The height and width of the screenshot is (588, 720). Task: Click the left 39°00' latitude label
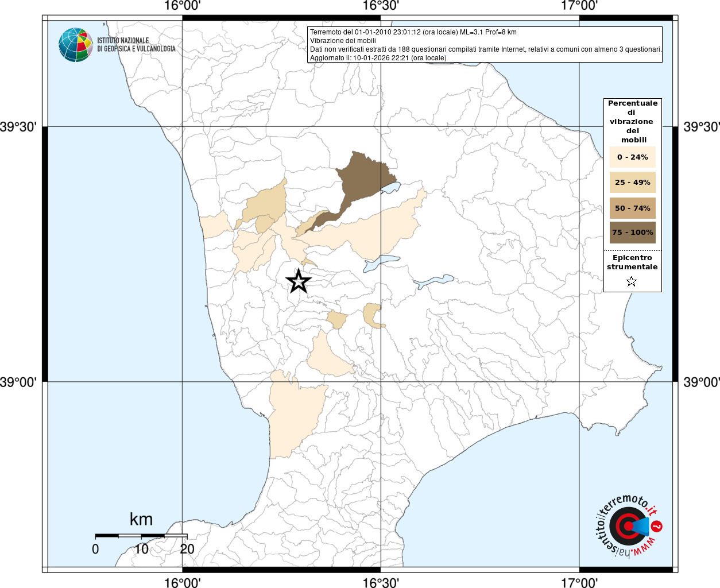[x=18, y=382]
